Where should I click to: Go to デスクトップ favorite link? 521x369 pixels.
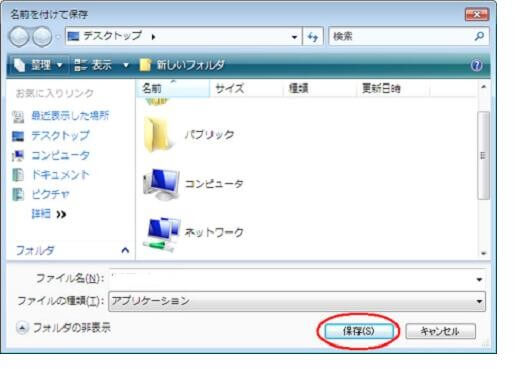point(60,136)
